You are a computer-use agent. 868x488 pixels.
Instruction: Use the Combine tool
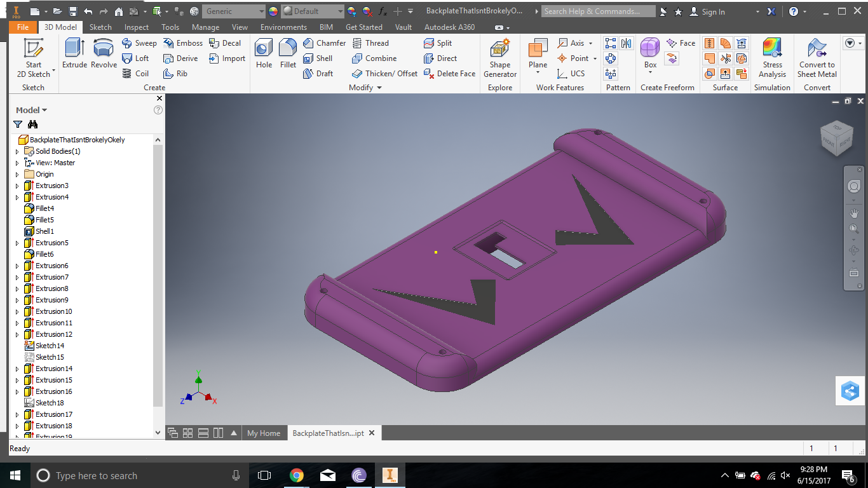374,58
